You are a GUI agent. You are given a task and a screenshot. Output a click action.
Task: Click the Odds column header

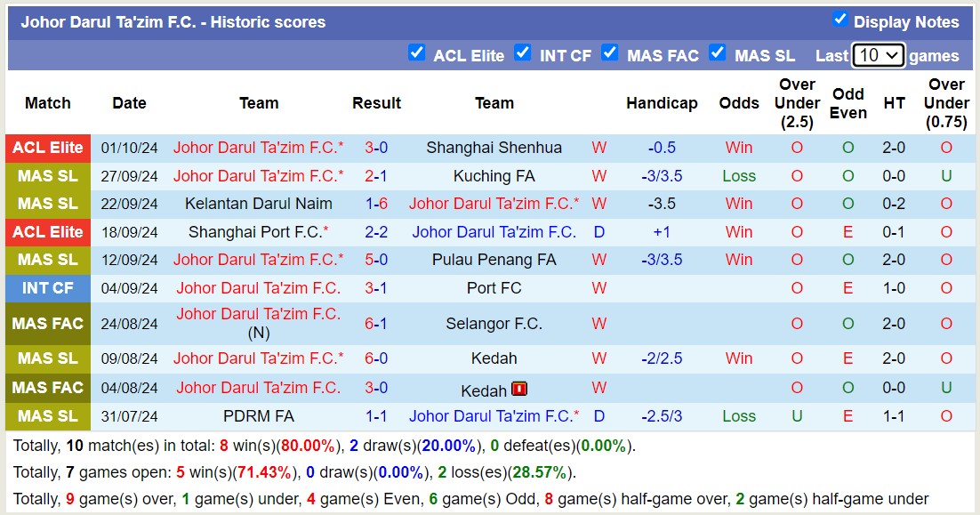point(739,103)
